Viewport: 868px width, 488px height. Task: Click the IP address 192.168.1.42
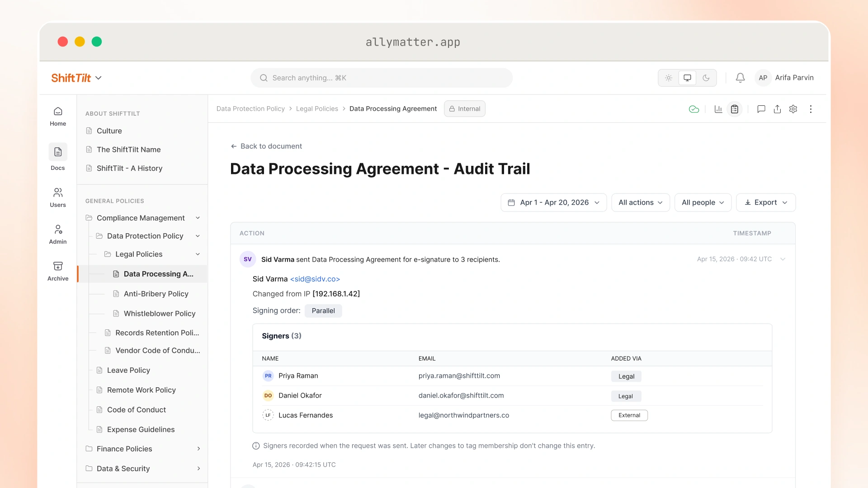pyautogui.click(x=336, y=294)
